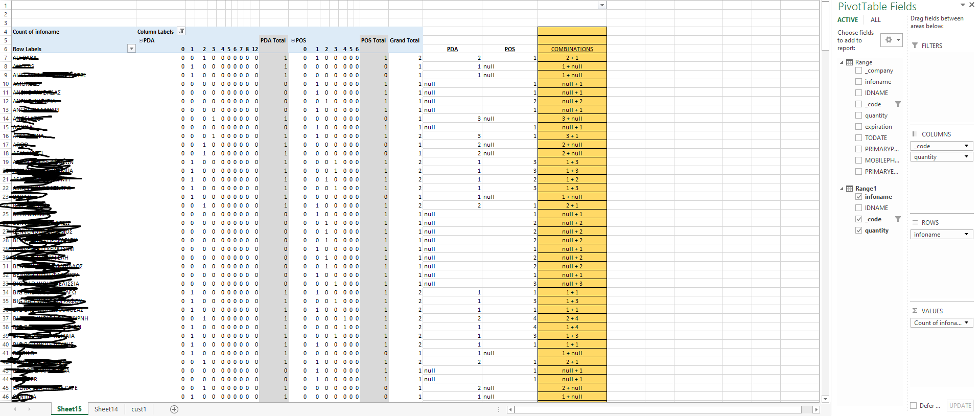This screenshot has height=416, width=980.
Task: Check the IDNAME field under Range1
Action: pyautogui.click(x=858, y=208)
